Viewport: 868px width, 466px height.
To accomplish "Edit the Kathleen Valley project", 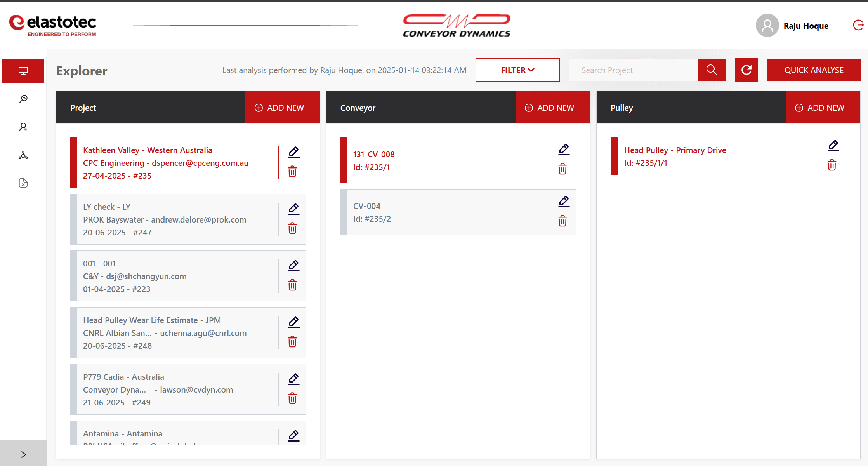I will [x=293, y=152].
